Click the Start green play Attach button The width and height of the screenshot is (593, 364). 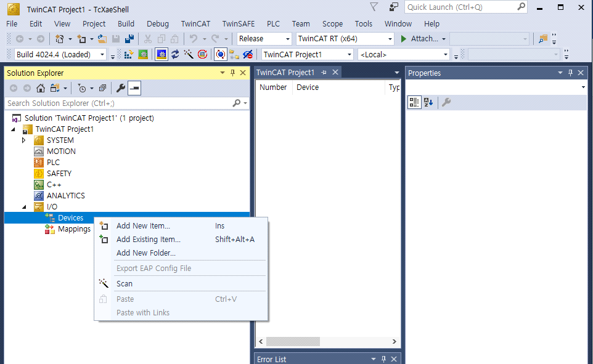(x=420, y=39)
